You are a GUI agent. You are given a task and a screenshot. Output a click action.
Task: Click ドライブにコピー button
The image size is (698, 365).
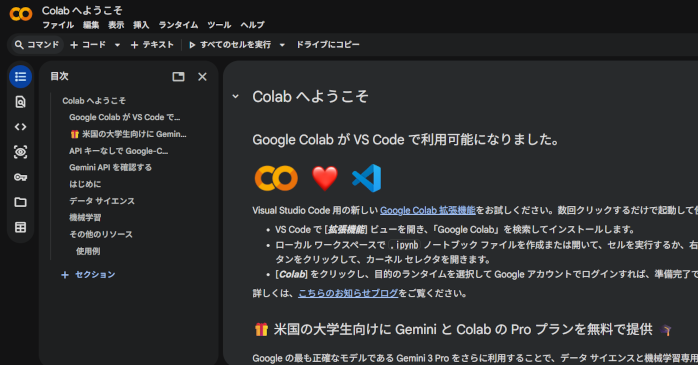pos(328,45)
